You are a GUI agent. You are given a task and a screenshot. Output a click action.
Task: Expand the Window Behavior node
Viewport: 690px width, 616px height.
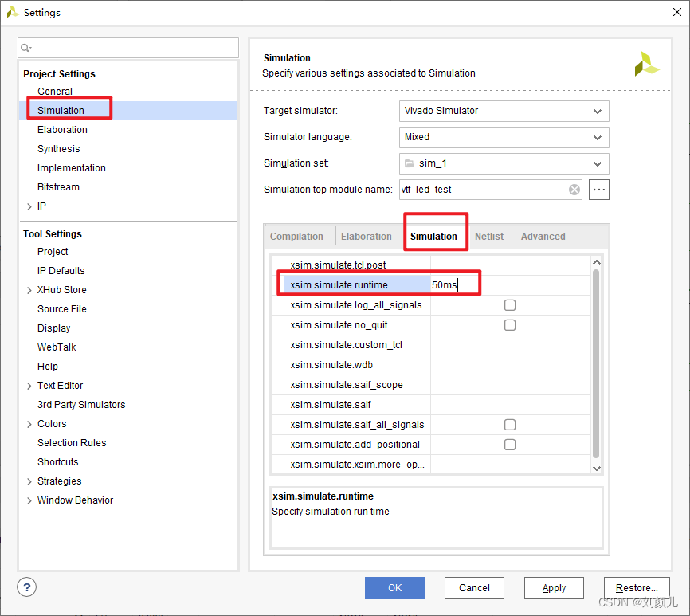[x=29, y=500]
